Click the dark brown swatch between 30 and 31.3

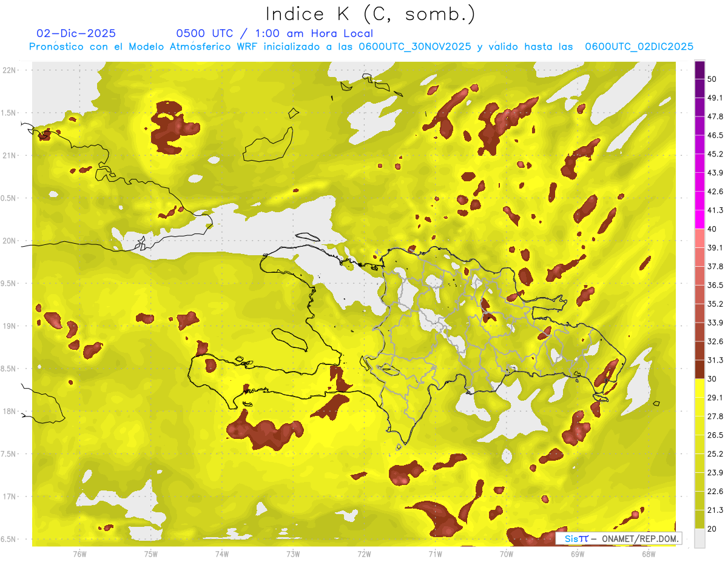[x=700, y=369]
